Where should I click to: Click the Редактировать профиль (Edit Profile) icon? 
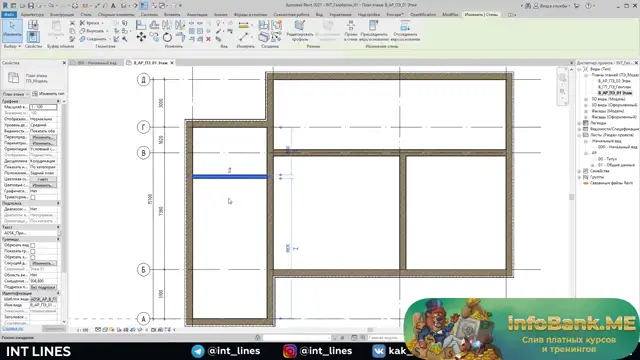point(300,31)
